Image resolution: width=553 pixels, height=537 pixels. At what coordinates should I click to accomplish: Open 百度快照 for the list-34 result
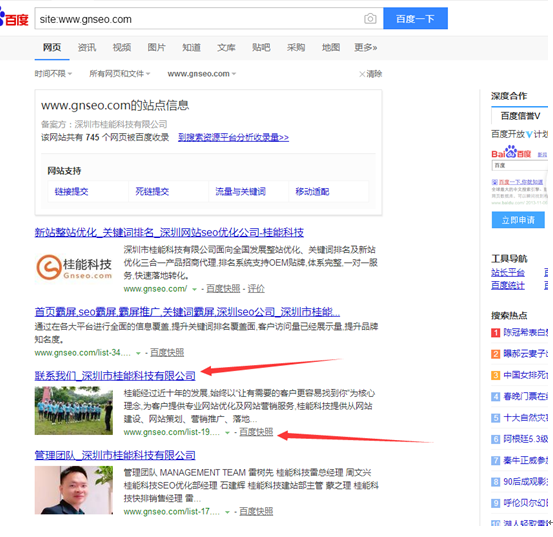[x=167, y=353]
